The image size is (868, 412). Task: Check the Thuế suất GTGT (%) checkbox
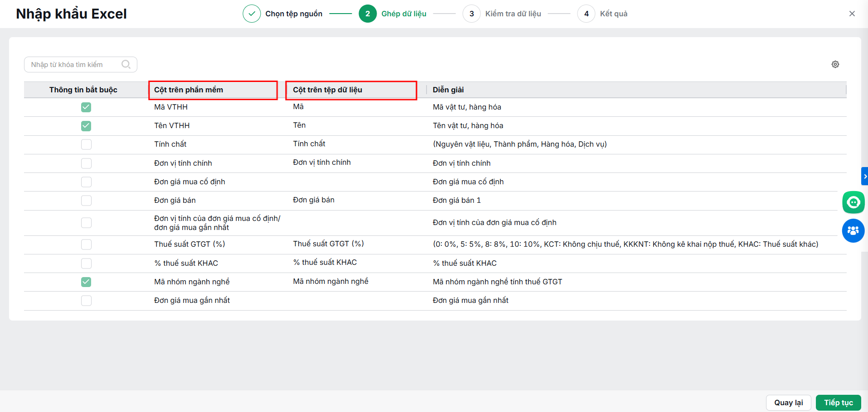coord(86,244)
